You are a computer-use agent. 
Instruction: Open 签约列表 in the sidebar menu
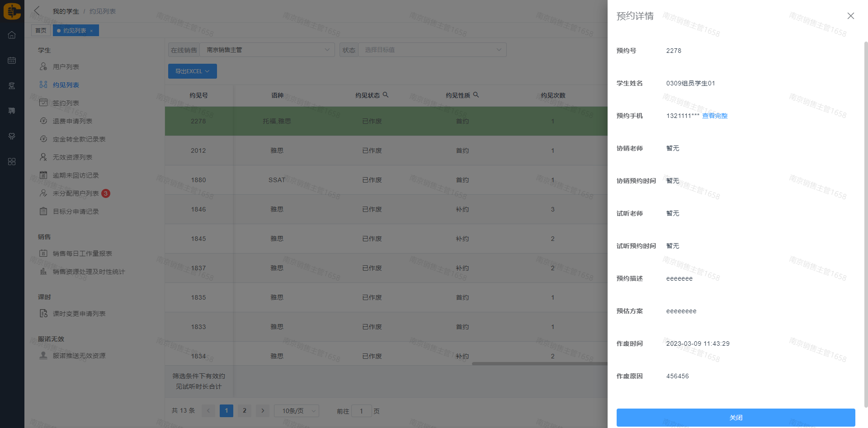tap(66, 103)
